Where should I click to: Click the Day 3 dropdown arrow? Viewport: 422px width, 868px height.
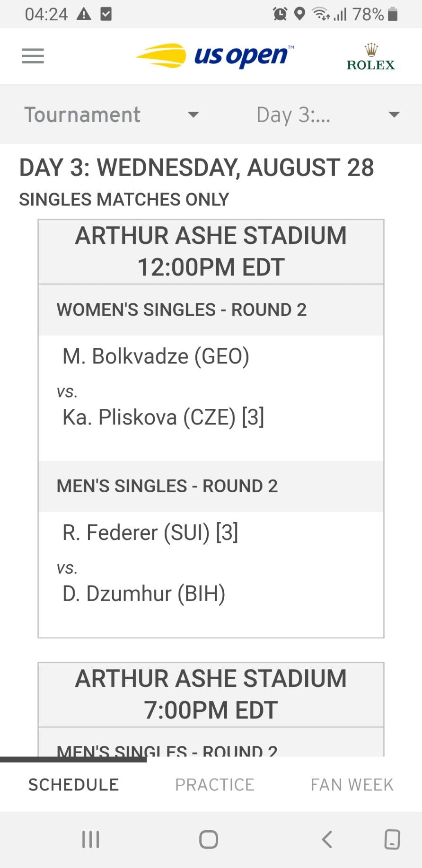(x=394, y=115)
